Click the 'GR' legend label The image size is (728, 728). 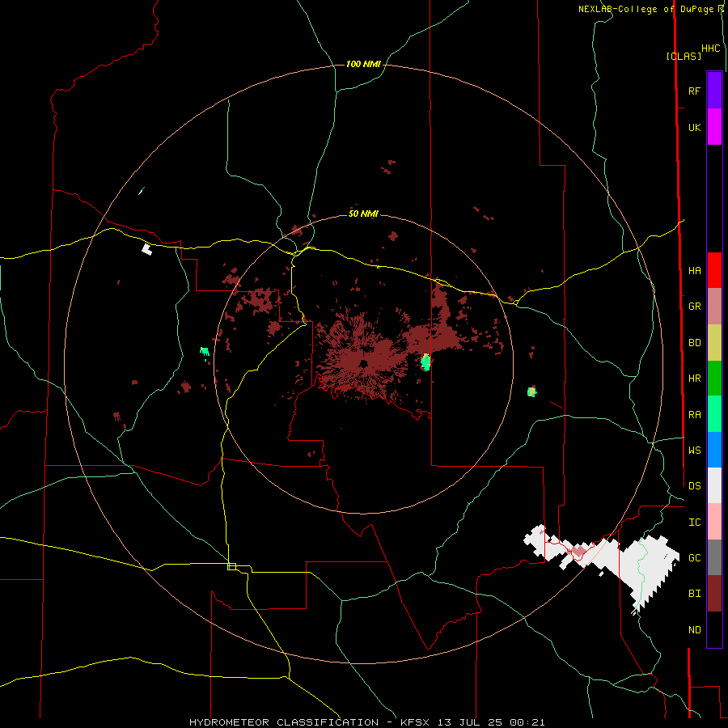click(x=694, y=307)
